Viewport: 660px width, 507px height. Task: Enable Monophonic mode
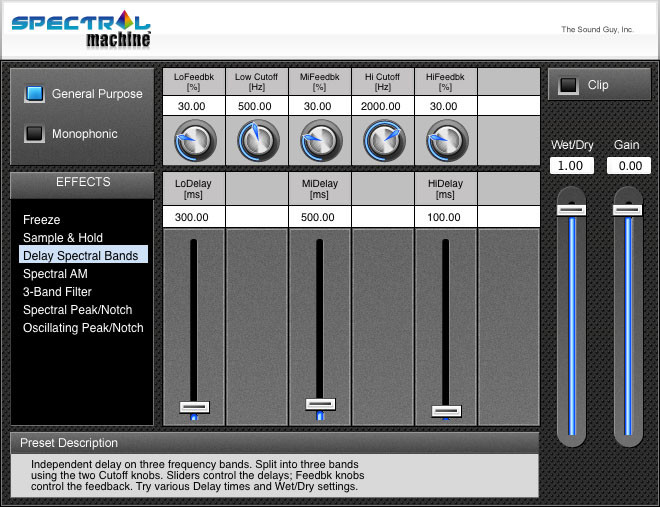(x=35, y=134)
